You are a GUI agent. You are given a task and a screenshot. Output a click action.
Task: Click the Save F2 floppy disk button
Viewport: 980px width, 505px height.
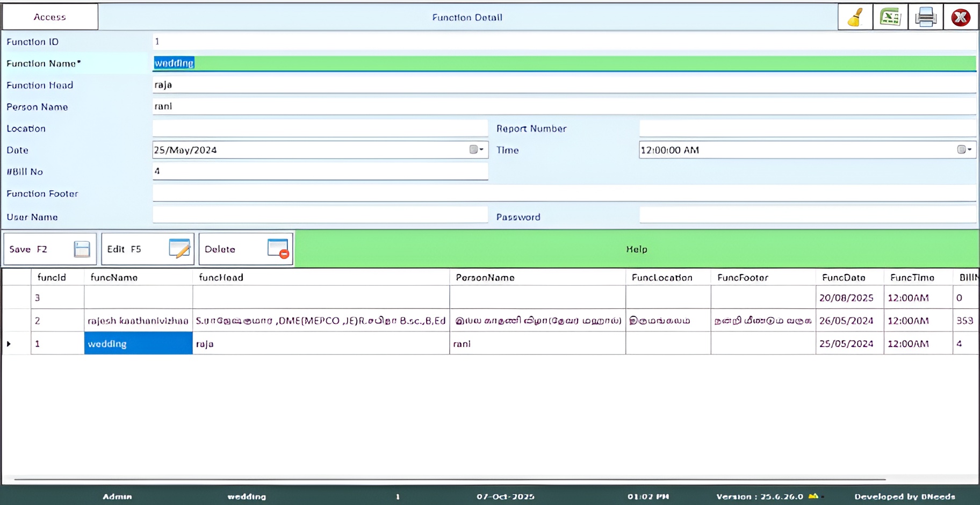pos(50,249)
